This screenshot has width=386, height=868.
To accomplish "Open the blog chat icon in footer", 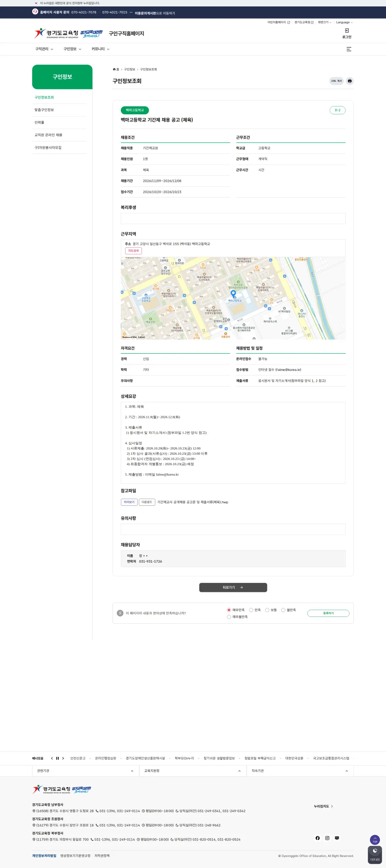I will coord(337,838).
